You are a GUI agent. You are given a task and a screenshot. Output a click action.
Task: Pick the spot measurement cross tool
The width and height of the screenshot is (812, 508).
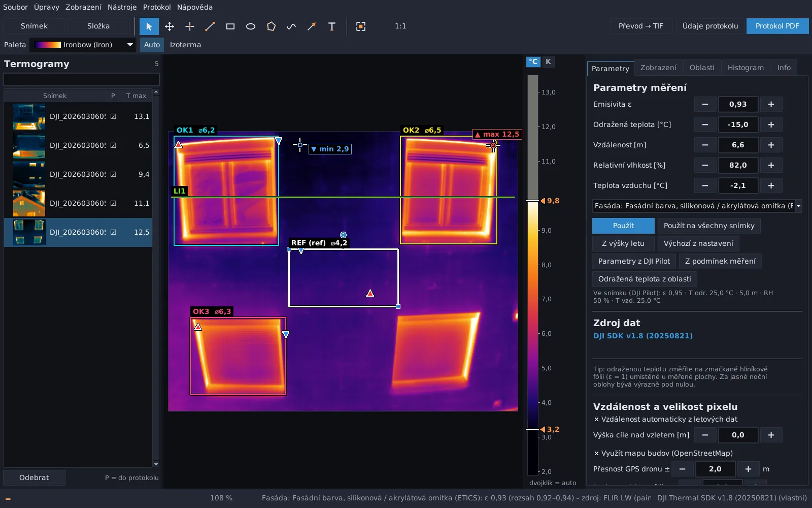[x=190, y=26]
